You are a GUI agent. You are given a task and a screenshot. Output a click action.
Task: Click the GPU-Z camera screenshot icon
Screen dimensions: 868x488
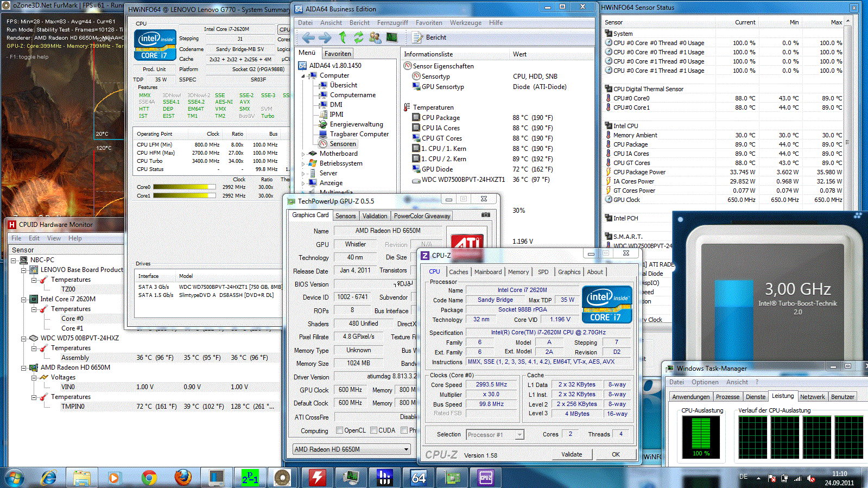(486, 215)
